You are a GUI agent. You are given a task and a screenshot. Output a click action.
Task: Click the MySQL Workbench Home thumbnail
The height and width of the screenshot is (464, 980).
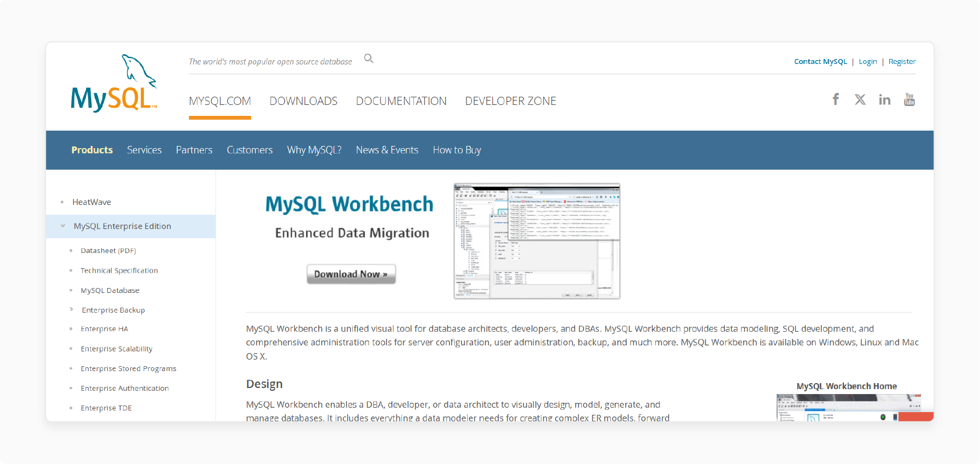click(849, 408)
